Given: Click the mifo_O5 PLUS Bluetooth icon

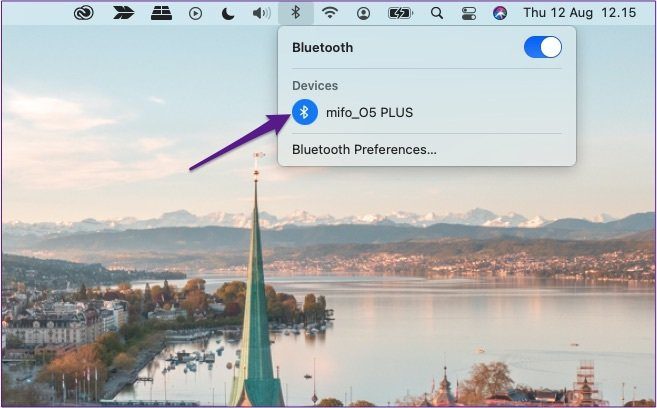Looking at the screenshot, I should (305, 112).
